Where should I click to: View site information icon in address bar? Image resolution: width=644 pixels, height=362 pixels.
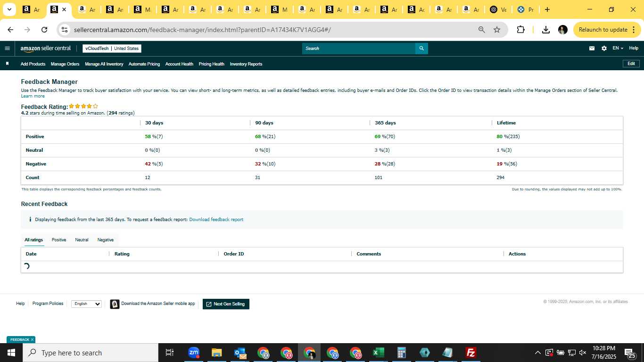(65, 30)
